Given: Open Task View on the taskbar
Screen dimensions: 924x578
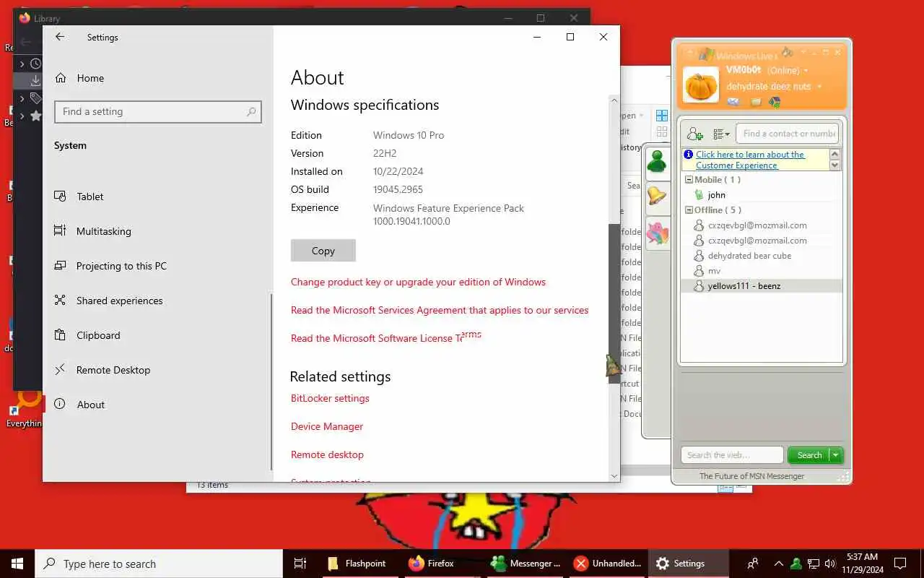Looking at the screenshot, I should (300, 564).
